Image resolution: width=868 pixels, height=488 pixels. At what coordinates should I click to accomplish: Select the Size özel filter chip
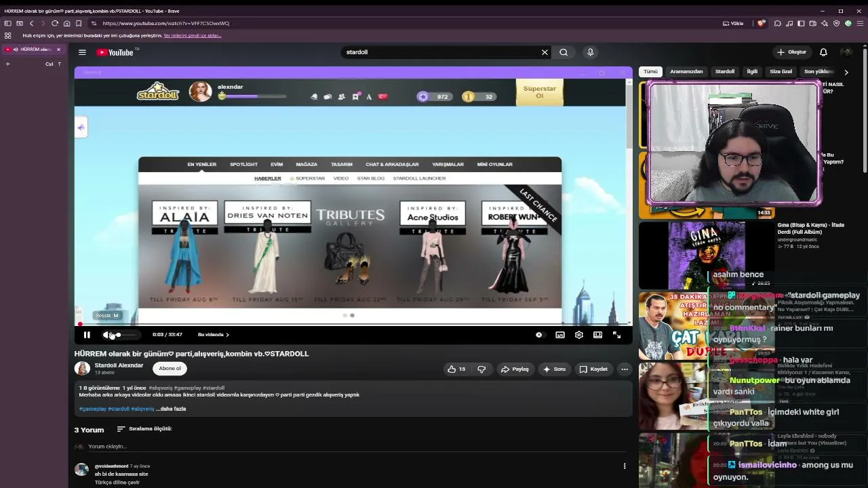(x=781, y=72)
